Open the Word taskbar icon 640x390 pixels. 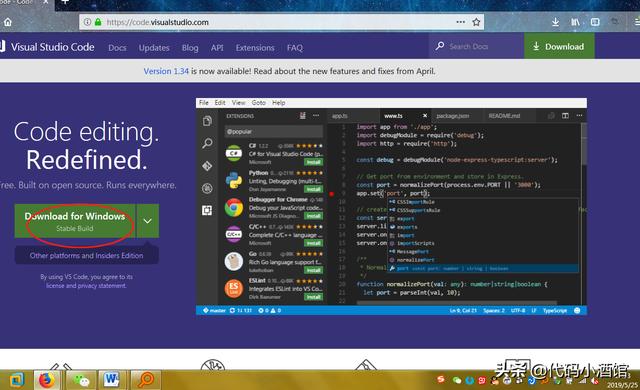pos(111,380)
